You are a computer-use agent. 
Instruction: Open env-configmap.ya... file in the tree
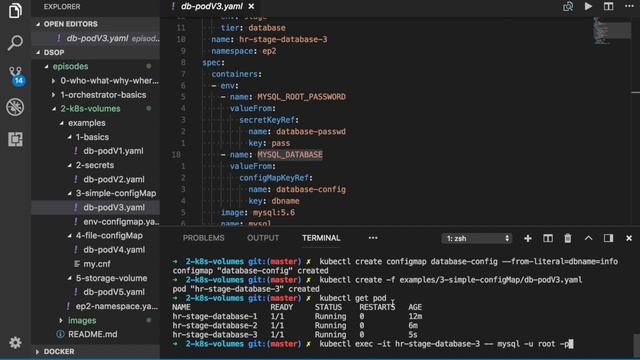pyautogui.click(x=121, y=222)
